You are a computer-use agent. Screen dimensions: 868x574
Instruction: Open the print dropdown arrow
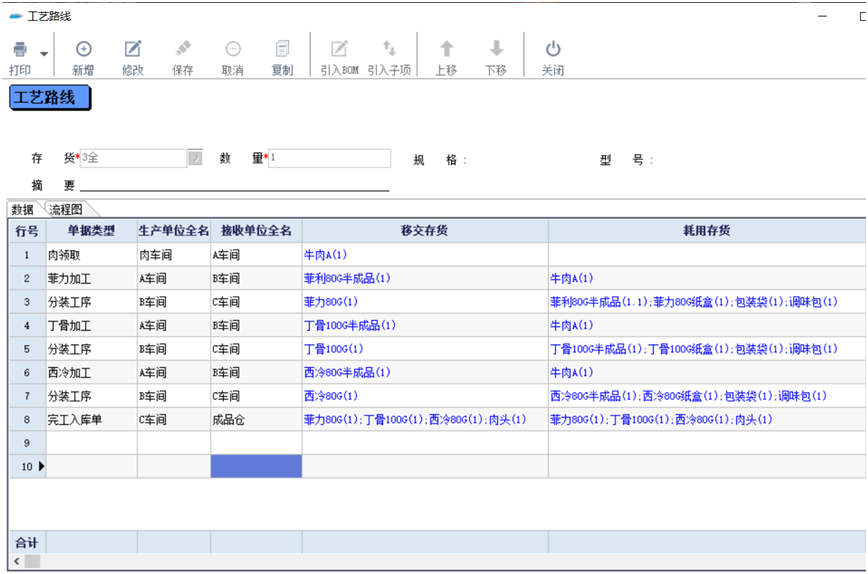point(44,54)
